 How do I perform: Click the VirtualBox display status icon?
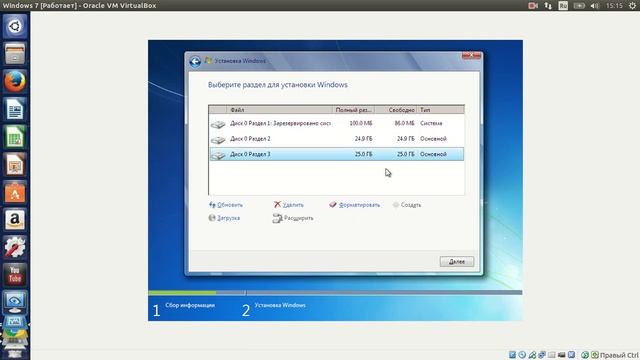(562, 355)
